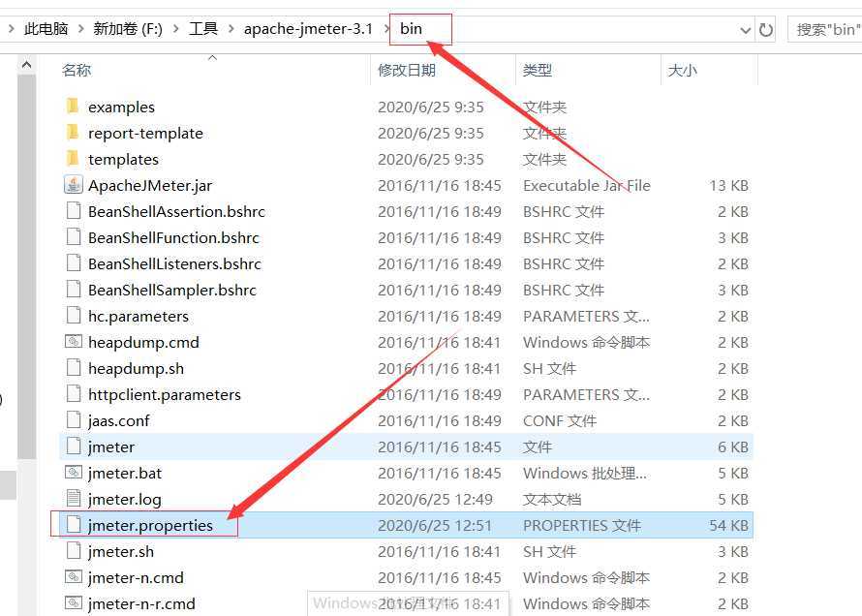This screenshot has width=862, height=616.
Task: Expand the chevron after 新加卷 (F:)
Action: click(176, 29)
